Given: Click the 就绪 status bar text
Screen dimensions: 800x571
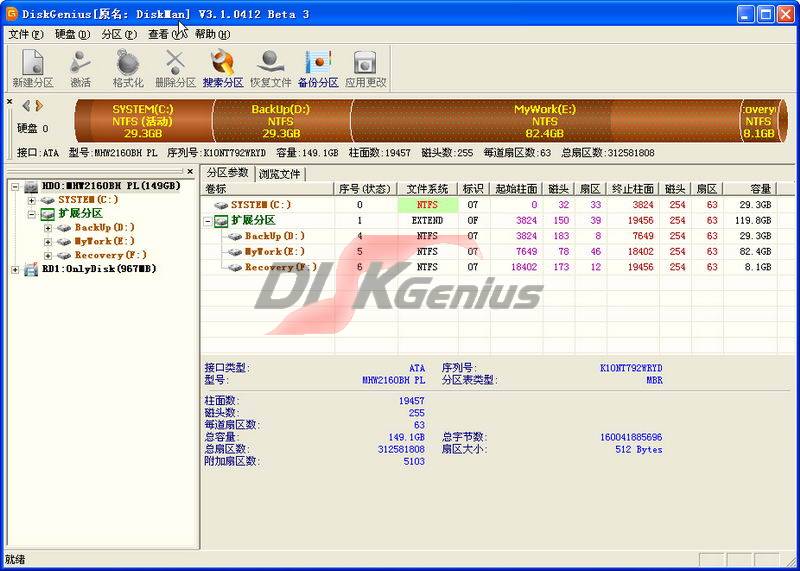Looking at the screenshot, I should tap(15, 559).
